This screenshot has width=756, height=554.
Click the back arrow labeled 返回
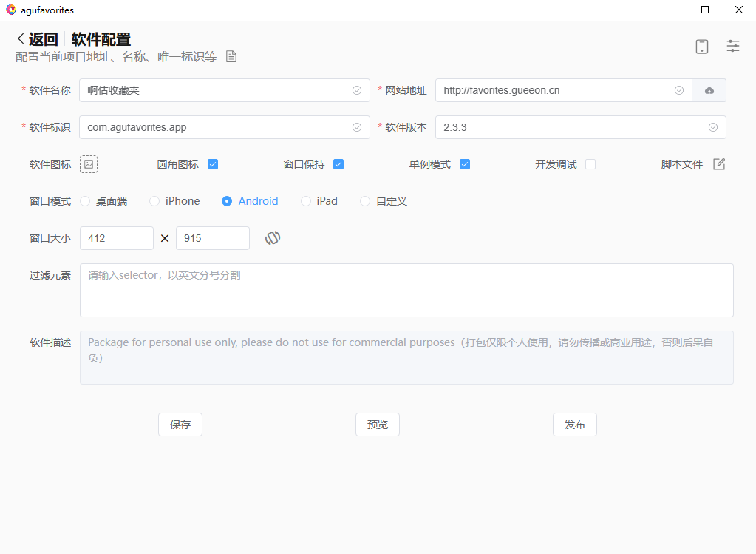point(37,39)
